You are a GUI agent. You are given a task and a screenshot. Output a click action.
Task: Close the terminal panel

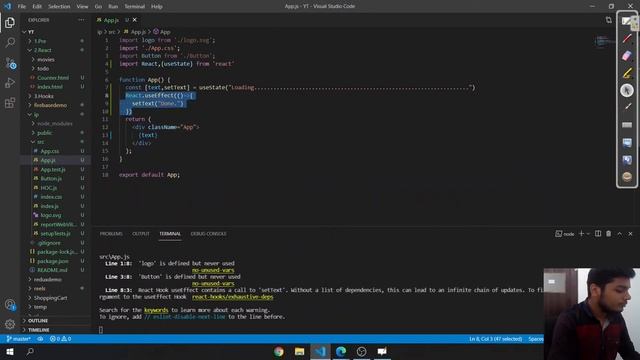[x=630, y=233]
